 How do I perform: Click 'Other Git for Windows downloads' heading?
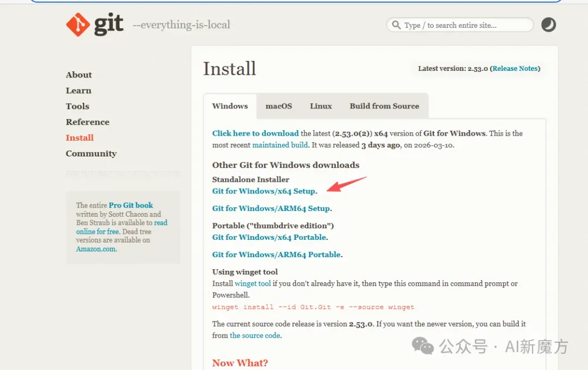pyautogui.click(x=286, y=165)
